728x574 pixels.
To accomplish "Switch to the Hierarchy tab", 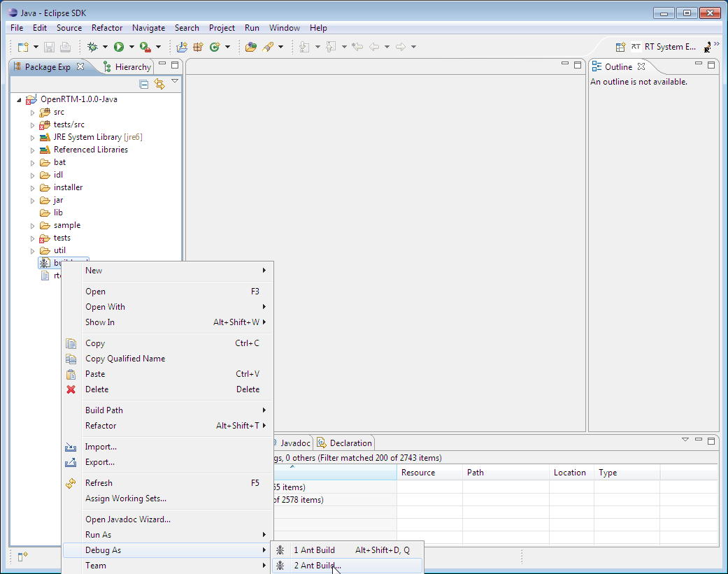I will 127,67.
